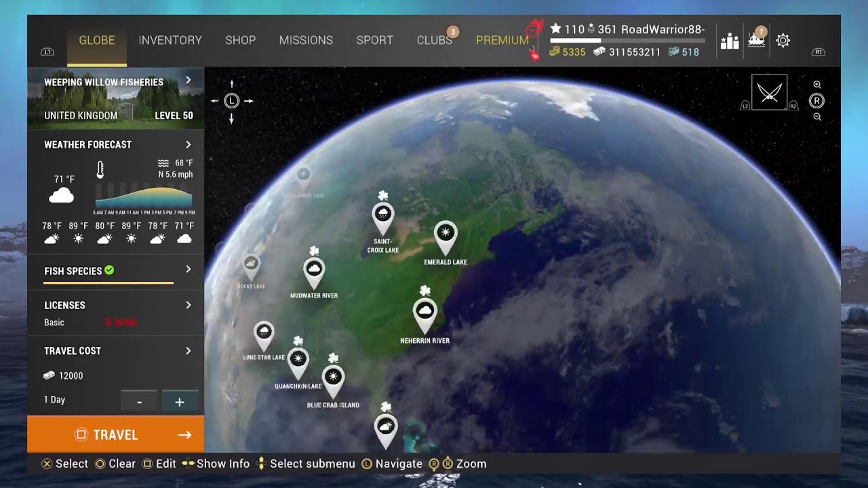Expand the Travel Cost section
The height and width of the screenshot is (488, 868).
point(189,350)
